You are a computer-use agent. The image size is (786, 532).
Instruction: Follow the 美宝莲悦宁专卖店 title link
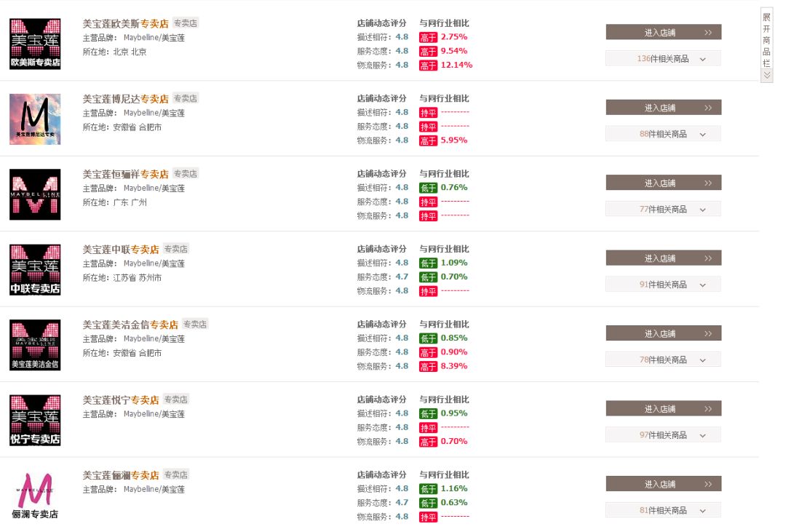[121, 400]
